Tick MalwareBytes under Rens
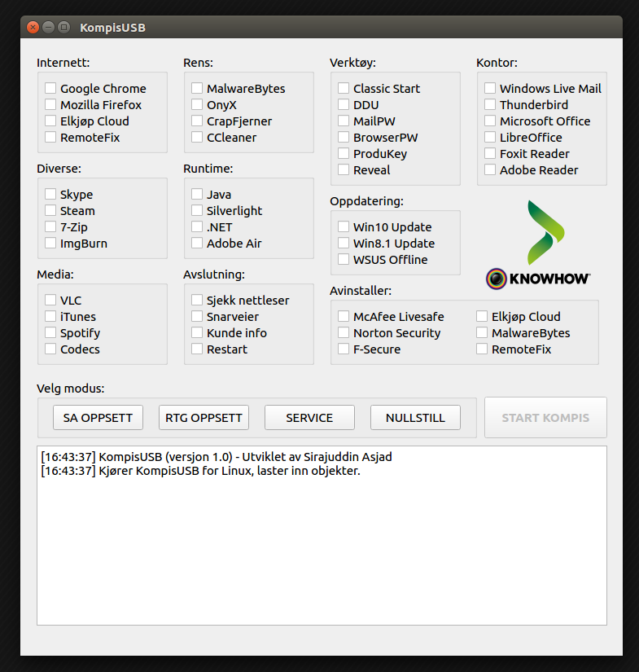639x672 pixels. click(197, 88)
